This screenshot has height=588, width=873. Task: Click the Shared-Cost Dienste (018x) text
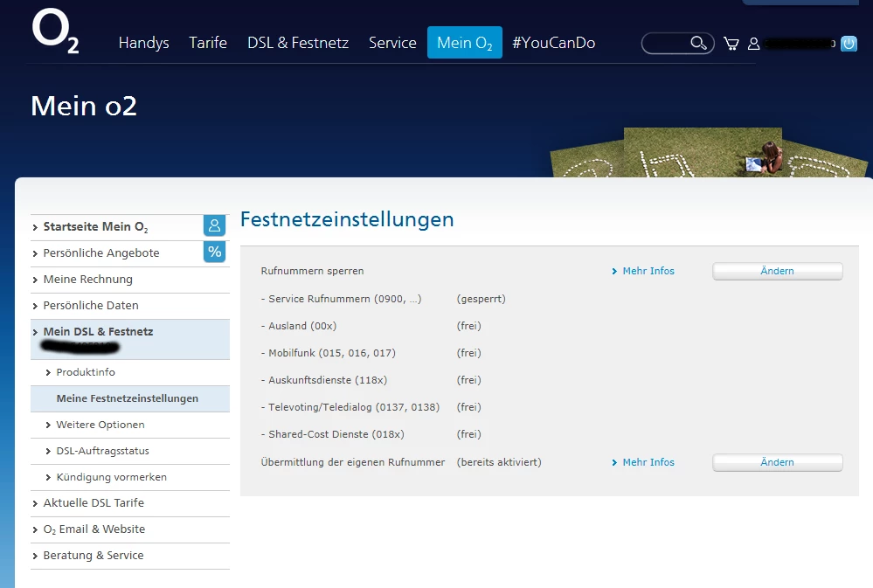point(333,434)
